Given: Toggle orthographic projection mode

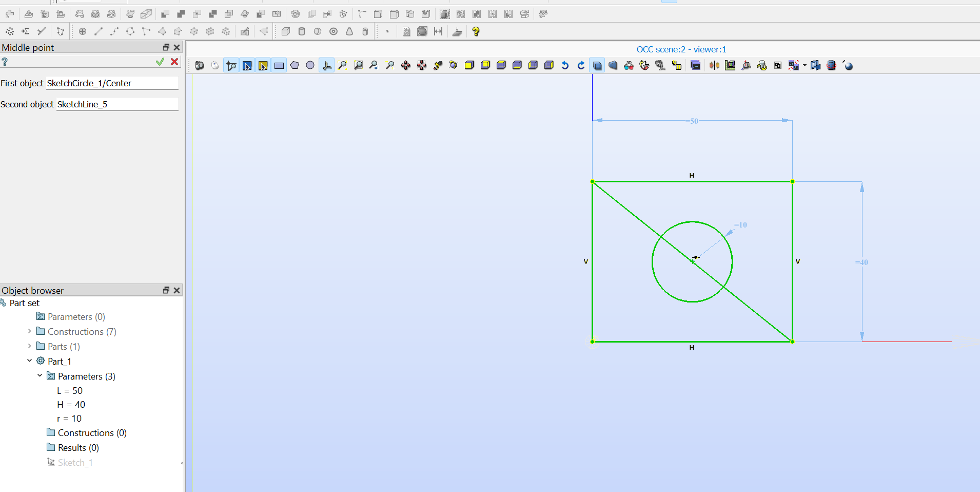Looking at the screenshot, I should pos(597,65).
